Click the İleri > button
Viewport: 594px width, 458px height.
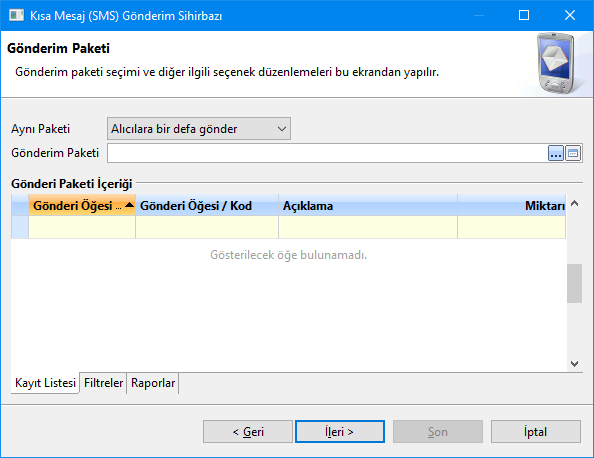click(340, 431)
